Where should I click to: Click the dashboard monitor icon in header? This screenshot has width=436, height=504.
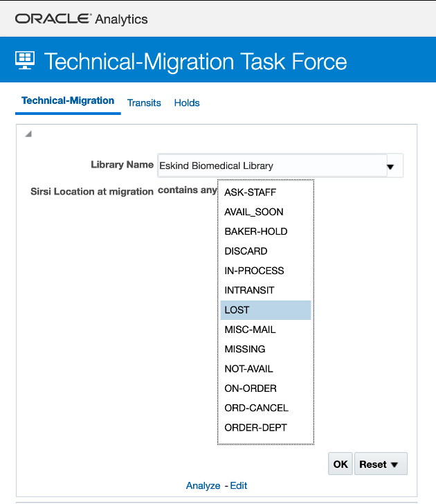(x=26, y=61)
